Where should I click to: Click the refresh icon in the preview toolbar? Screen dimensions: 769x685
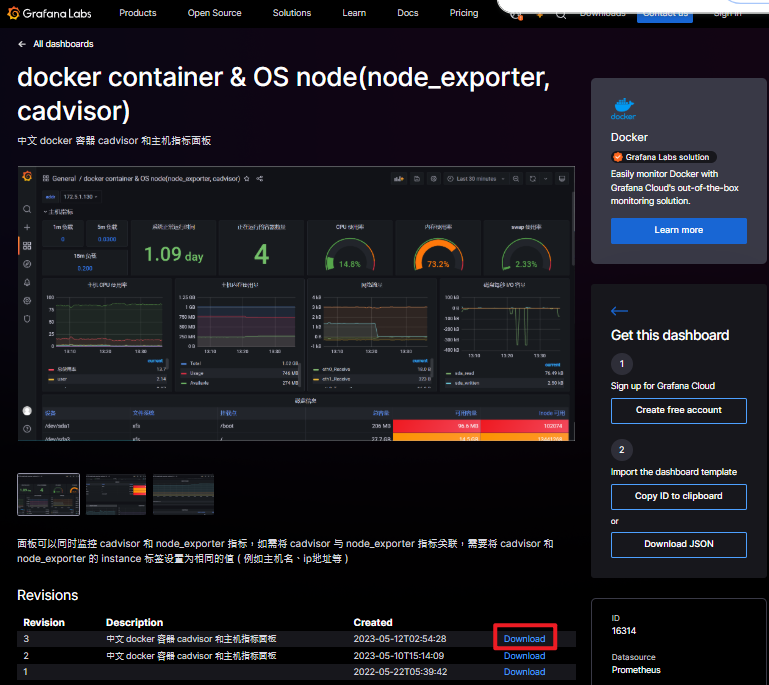pos(533,179)
